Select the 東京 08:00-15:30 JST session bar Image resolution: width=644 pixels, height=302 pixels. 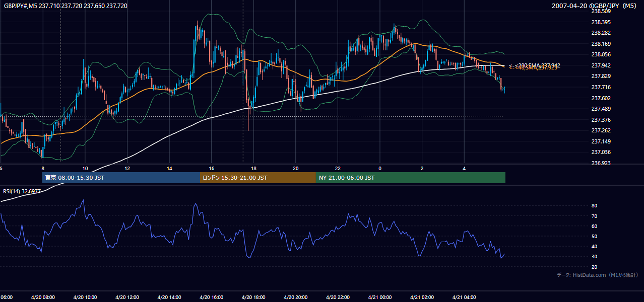(x=121, y=178)
